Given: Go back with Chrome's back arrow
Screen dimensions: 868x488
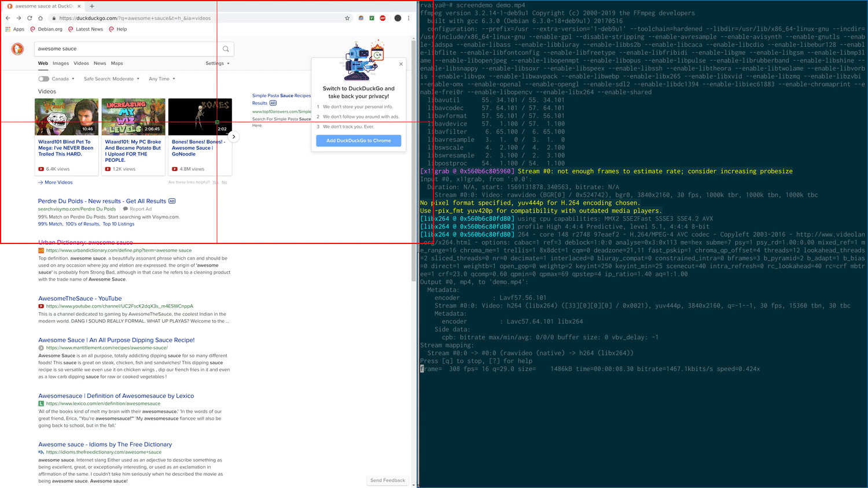Looking at the screenshot, I should pos(8,18).
